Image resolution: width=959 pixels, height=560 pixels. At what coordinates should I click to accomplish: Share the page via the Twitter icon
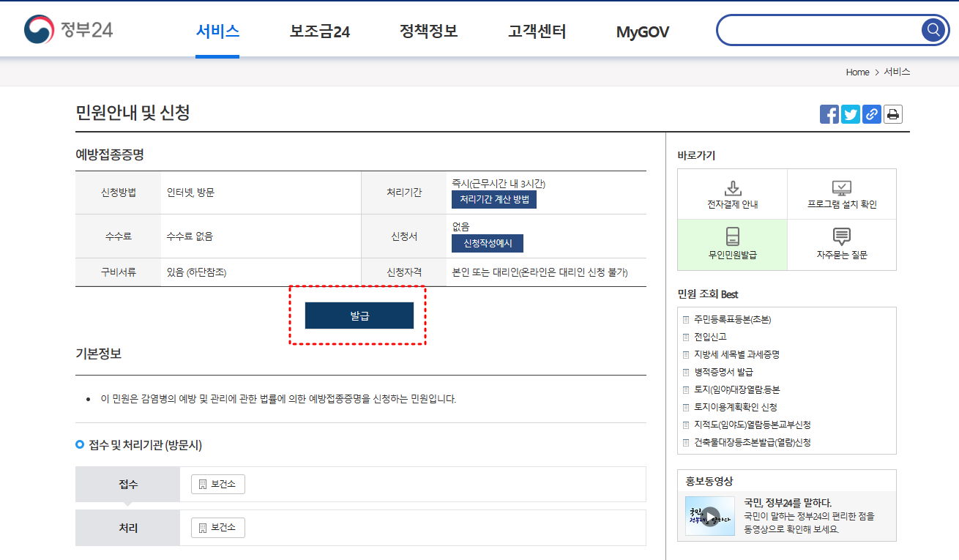click(850, 114)
